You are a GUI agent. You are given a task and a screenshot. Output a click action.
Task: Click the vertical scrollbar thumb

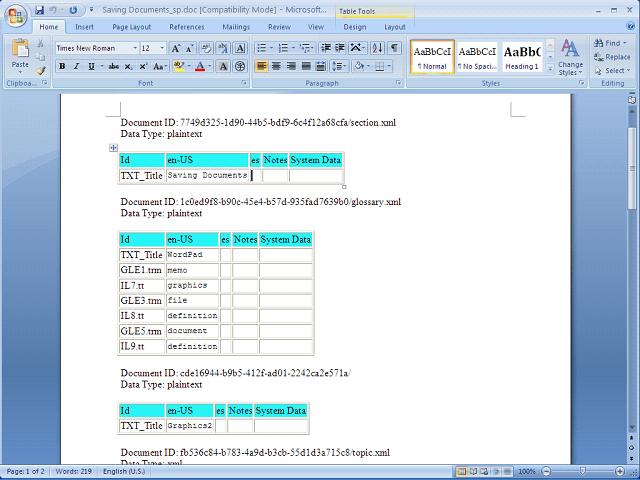tap(632, 168)
